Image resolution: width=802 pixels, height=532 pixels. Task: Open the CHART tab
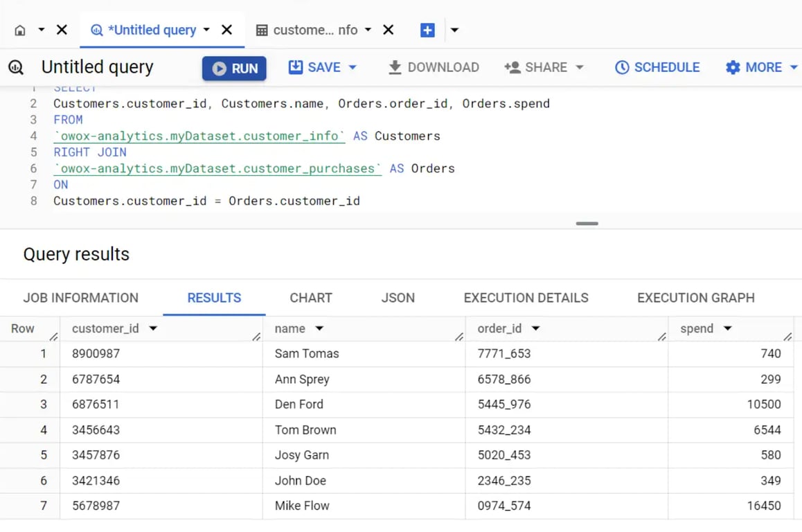[311, 298]
